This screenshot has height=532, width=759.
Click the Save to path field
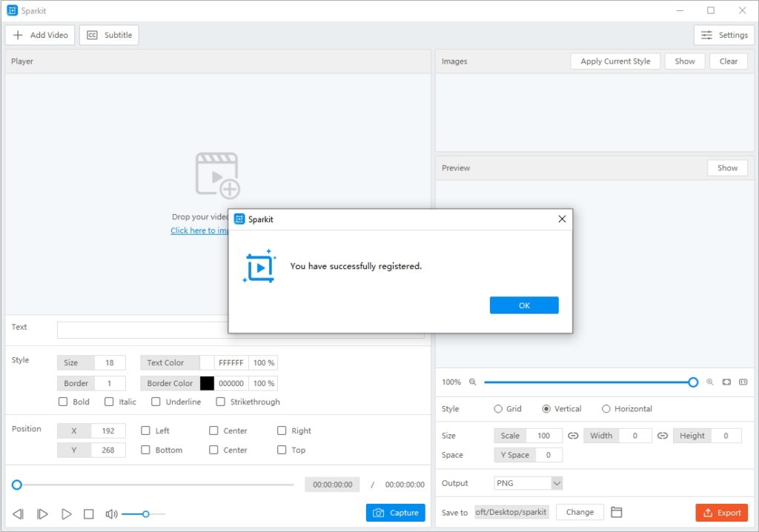click(511, 512)
